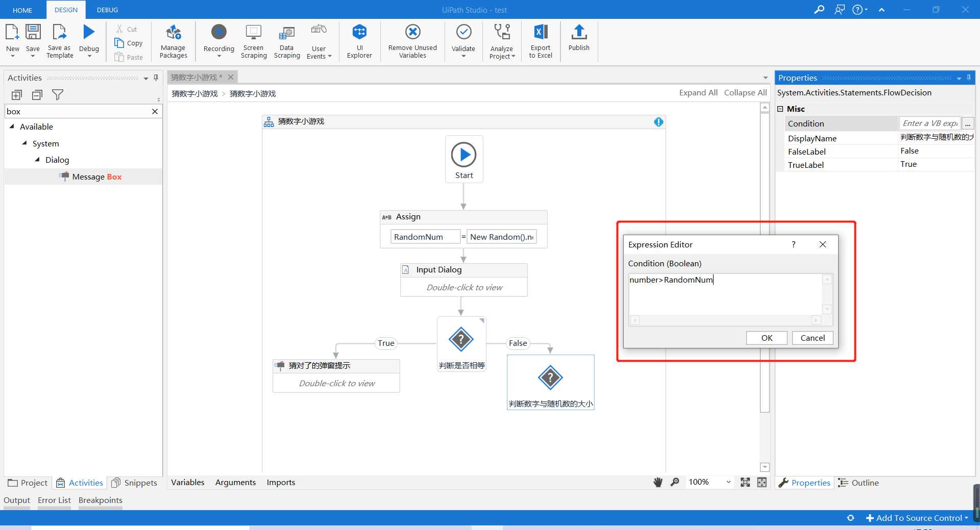Clear the activities search box

point(155,111)
